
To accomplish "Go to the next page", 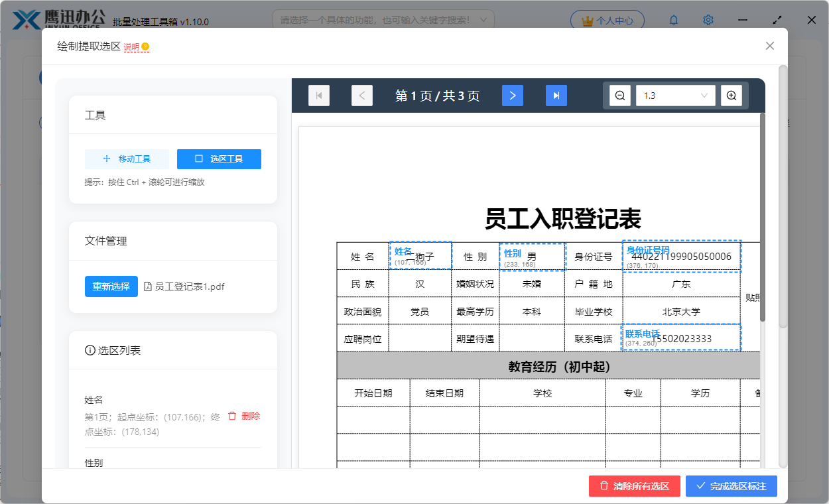I will (x=513, y=95).
